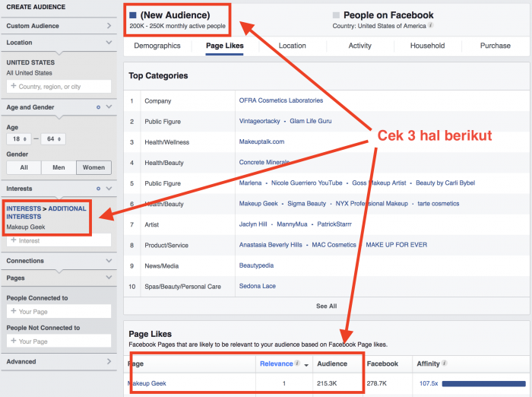
Task: Open the maximum age 64 dropdown
Action: (52, 139)
